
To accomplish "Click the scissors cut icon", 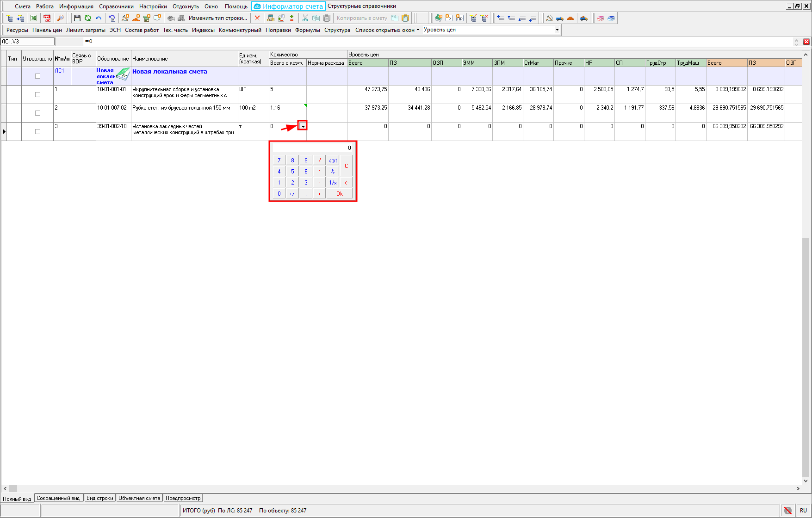I will 305,18.
